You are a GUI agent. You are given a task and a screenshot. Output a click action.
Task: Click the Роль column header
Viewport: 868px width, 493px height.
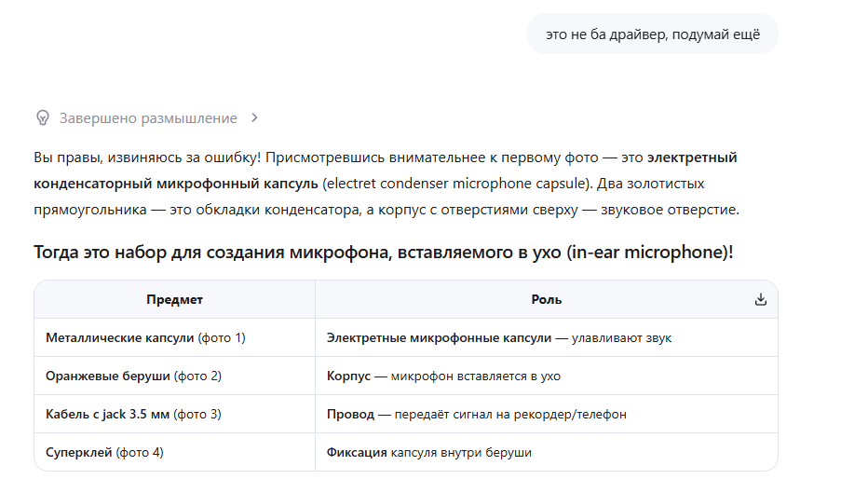click(547, 300)
